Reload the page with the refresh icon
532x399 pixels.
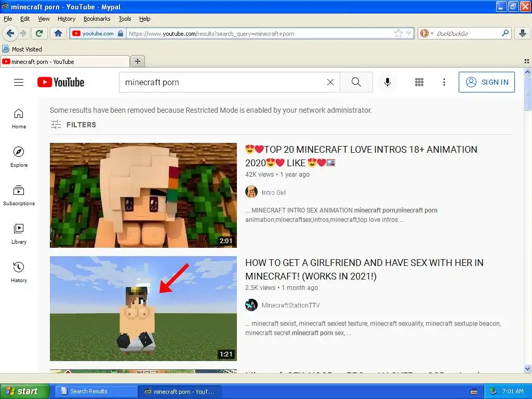[x=39, y=33]
